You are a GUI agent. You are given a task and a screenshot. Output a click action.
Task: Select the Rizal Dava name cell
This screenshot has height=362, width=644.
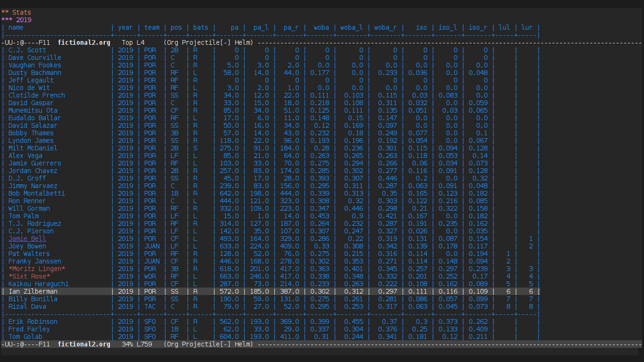(x=27, y=306)
